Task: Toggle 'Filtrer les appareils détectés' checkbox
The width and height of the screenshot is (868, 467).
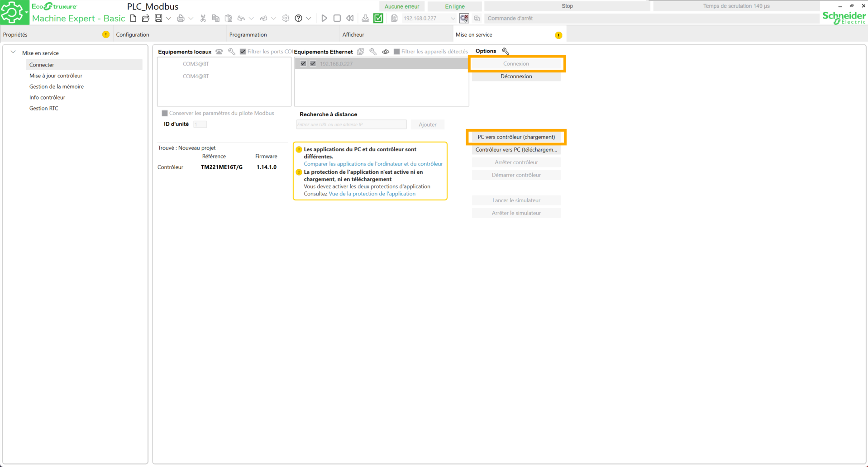Action: (397, 52)
